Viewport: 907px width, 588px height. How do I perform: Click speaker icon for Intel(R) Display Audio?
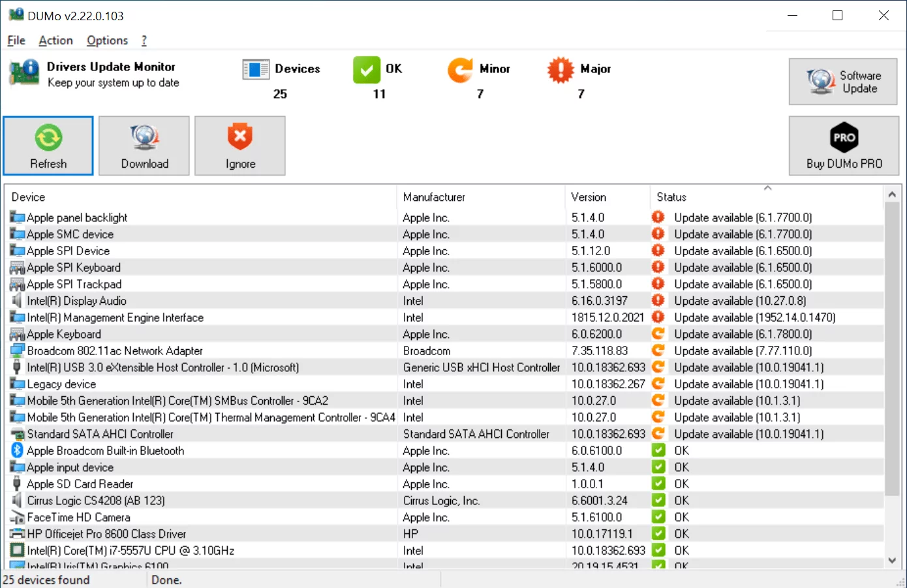(x=18, y=301)
